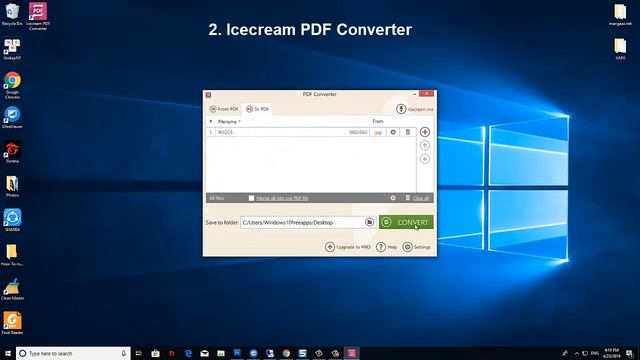Open Task View on the taskbar
Image resolution: width=640 pixels, height=360 pixels.
tap(139, 353)
